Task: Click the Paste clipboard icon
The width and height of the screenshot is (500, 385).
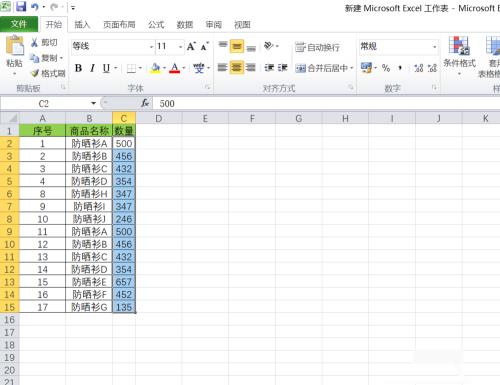Action: [x=15, y=45]
